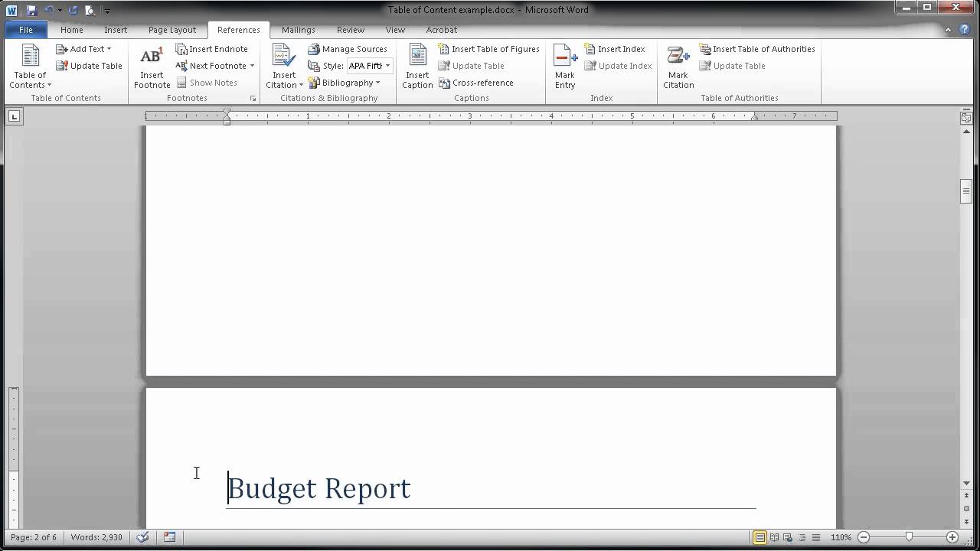Open the Footnotes dialog launcher

click(x=253, y=99)
